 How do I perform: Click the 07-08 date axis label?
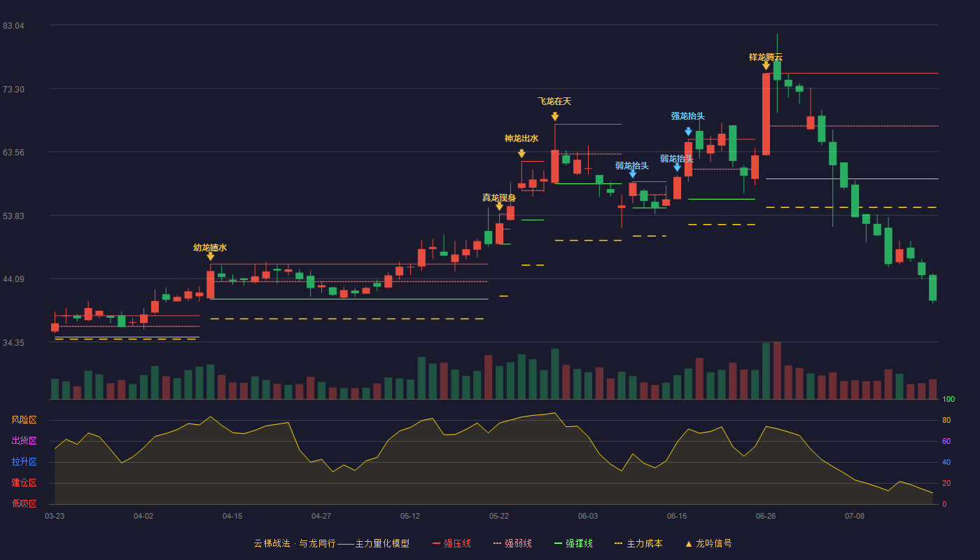[855, 516]
